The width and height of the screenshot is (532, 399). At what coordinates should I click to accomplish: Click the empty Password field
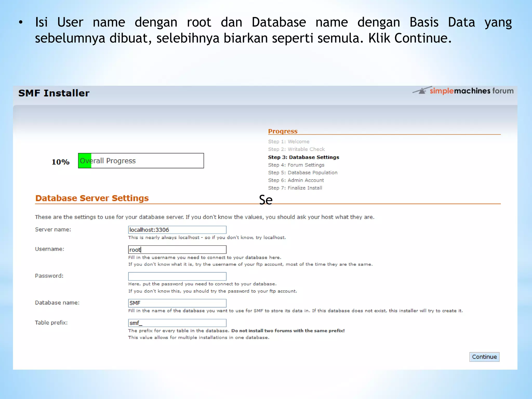[x=177, y=276]
